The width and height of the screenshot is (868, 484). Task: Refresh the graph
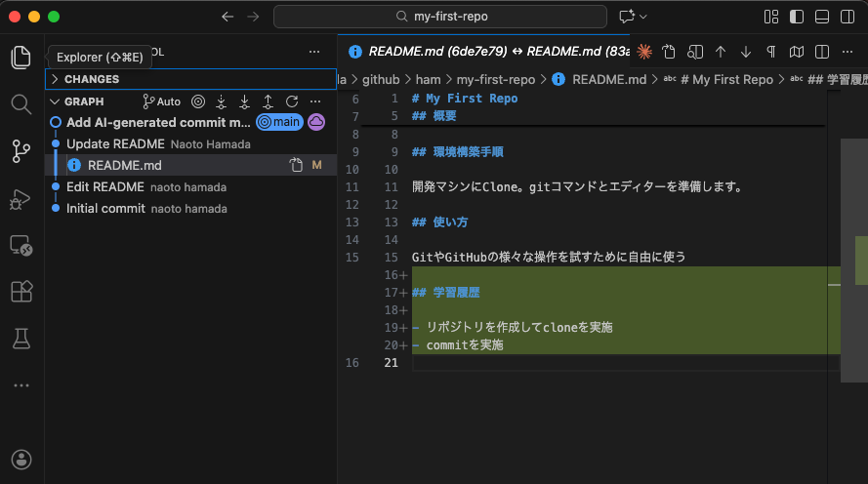(292, 101)
